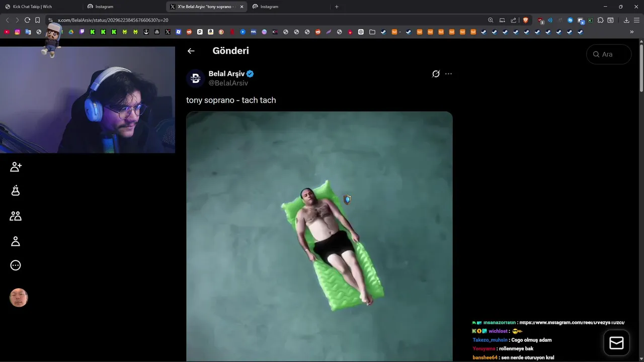The image size is (644, 362).
Task: Click the streamer webcam overlay
Action: point(88,100)
